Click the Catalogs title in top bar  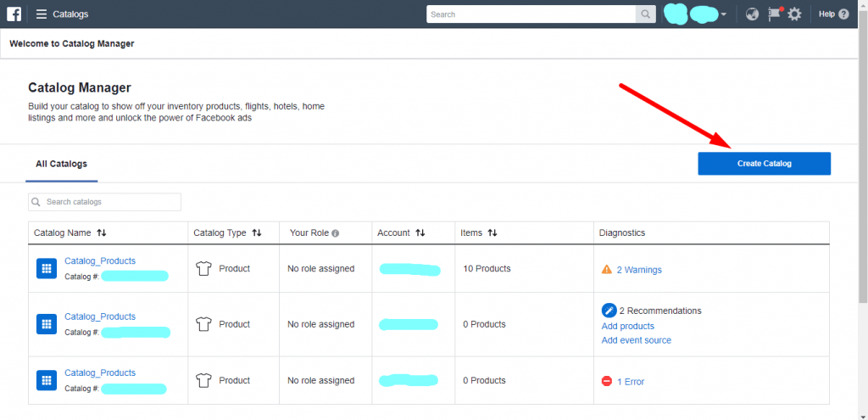pos(70,14)
